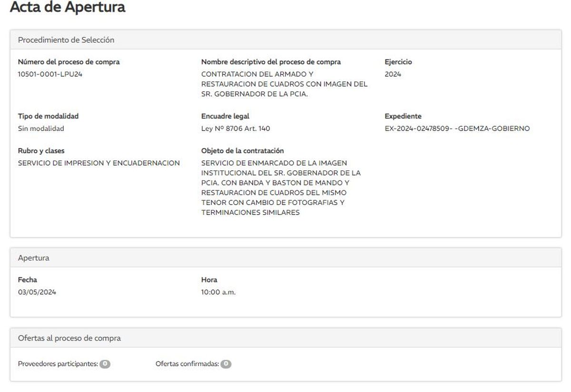Click the 'Ofertas confirmadas:' label

[x=187, y=364]
